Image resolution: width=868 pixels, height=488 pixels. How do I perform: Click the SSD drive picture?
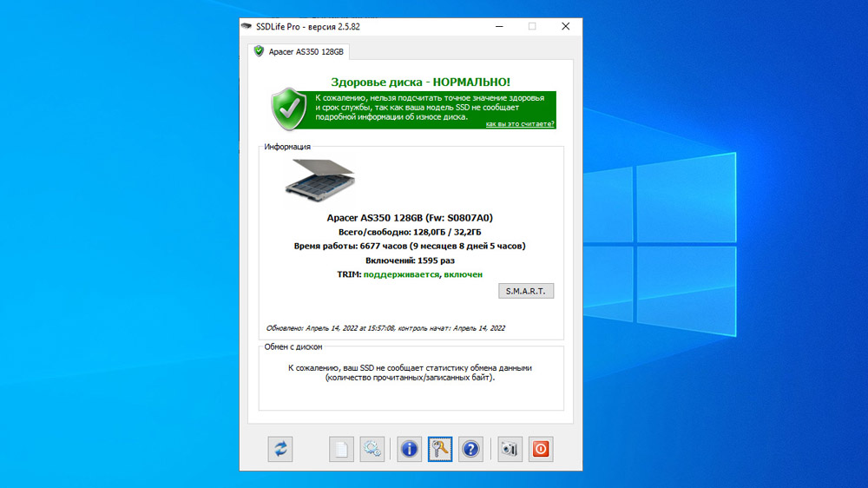(321, 181)
